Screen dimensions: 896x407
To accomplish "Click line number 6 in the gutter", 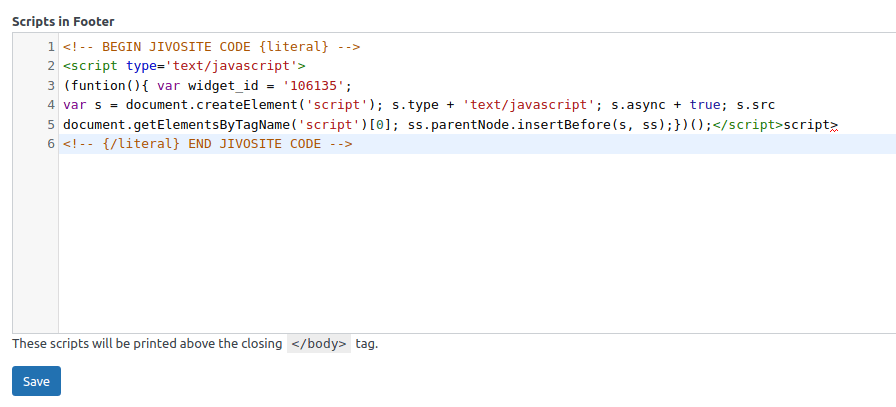I will point(51,144).
